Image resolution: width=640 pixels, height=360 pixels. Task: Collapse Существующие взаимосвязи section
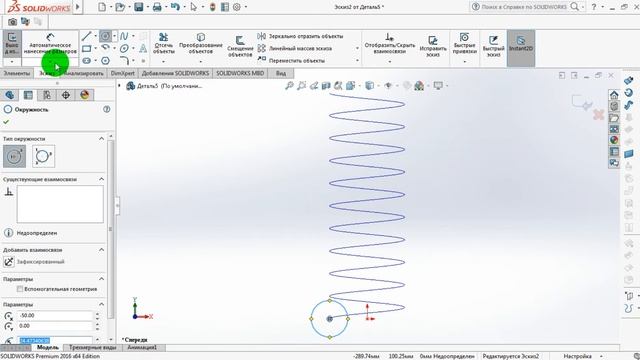pyautogui.click(x=101, y=179)
